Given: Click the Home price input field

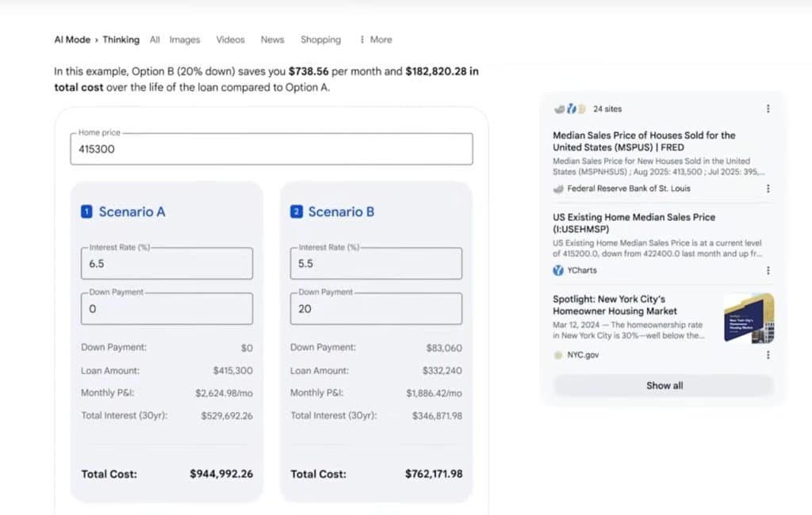Looking at the screenshot, I should pyautogui.click(x=271, y=149).
